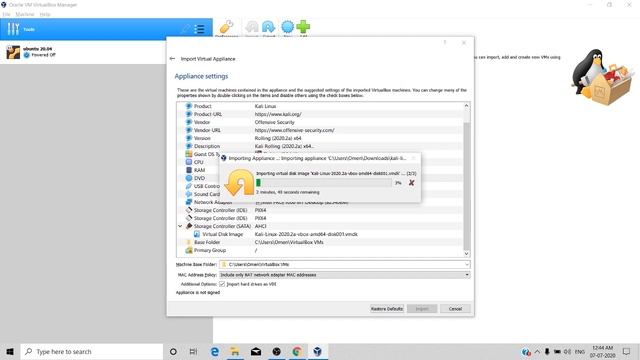Click the ENG language indicator in tray
Image resolution: width=640 pixels, height=360 pixels.
pos(580,351)
